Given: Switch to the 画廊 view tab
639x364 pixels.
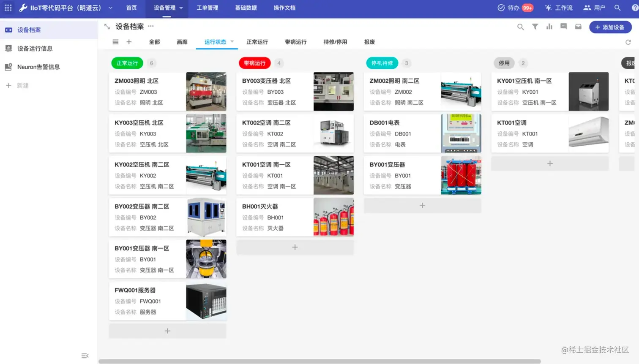Looking at the screenshot, I should point(182,42).
